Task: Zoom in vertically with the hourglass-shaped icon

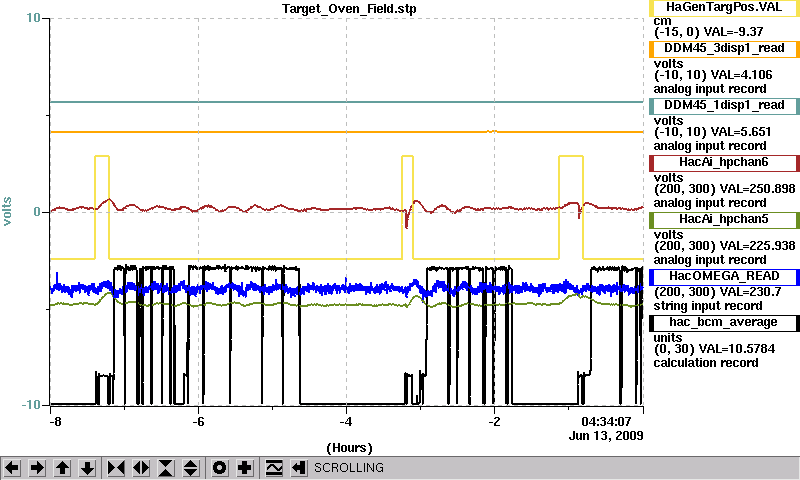Action: tap(166, 468)
